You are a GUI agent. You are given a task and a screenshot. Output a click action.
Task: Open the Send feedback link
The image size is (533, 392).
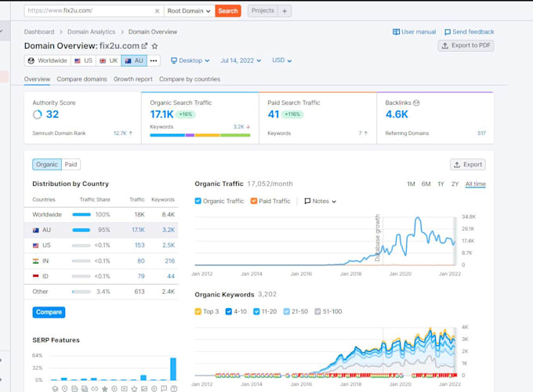470,32
